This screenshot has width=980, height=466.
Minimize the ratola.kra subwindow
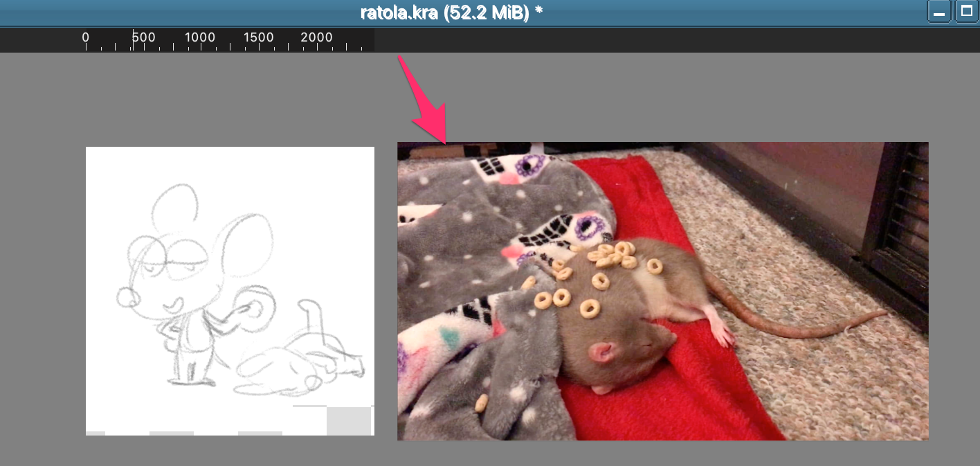coord(939,12)
